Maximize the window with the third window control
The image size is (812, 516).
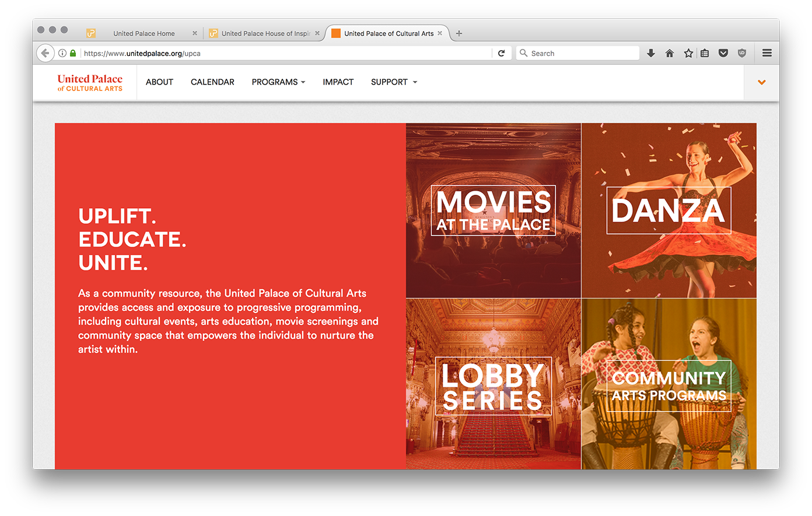pos(64,30)
